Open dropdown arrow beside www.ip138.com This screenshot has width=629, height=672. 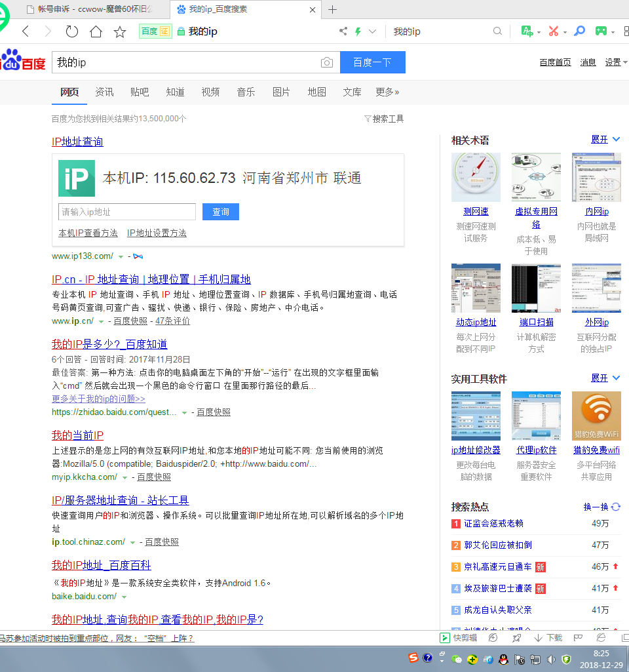[x=121, y=256]
